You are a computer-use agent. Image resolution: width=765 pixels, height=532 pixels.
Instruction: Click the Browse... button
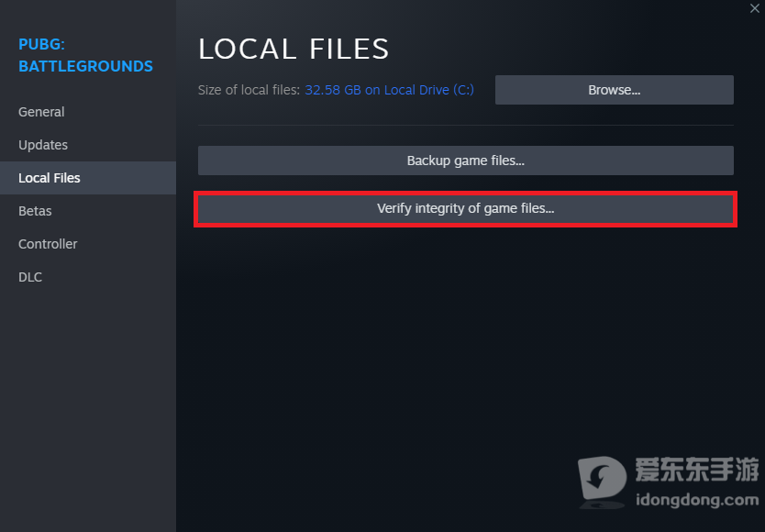615,90
